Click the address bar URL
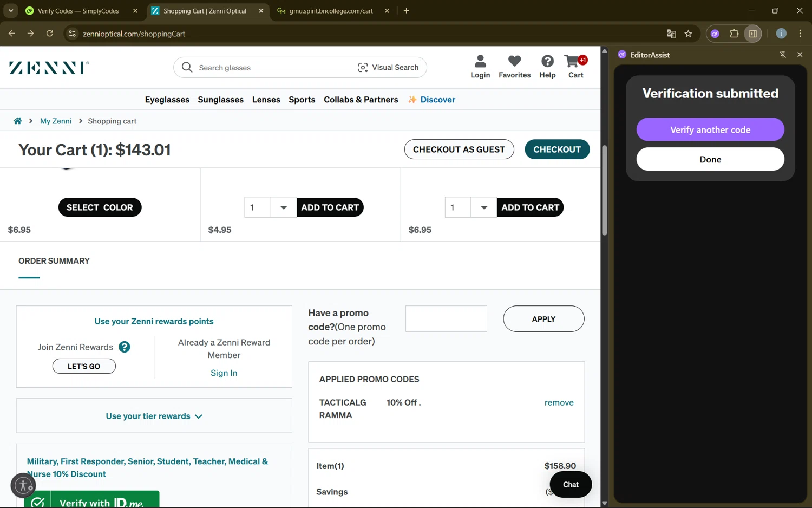The image size is (812, 508). click(134, 34)
